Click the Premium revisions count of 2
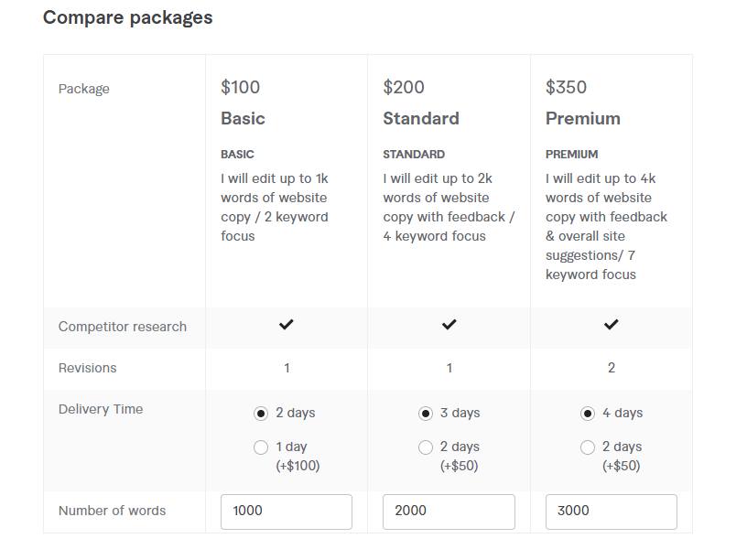The width and height of the screenshot is (747, 560). (x=612, y=368)
